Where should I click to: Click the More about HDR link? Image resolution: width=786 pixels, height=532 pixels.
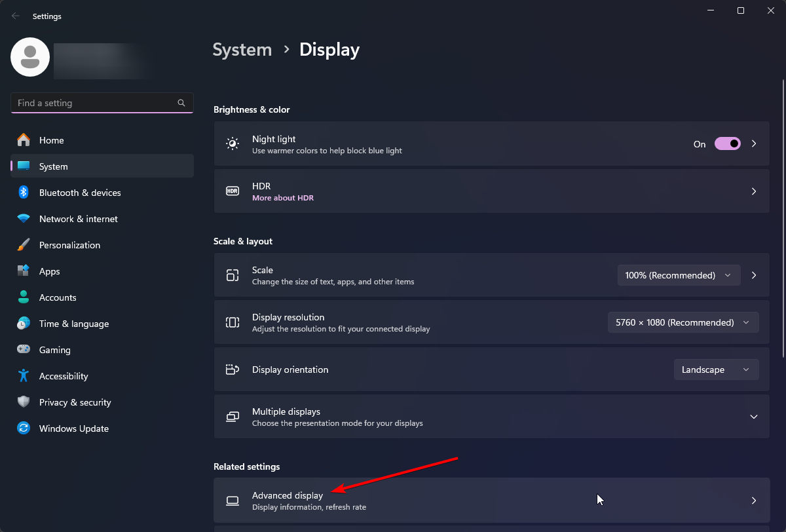coord(283,198)
